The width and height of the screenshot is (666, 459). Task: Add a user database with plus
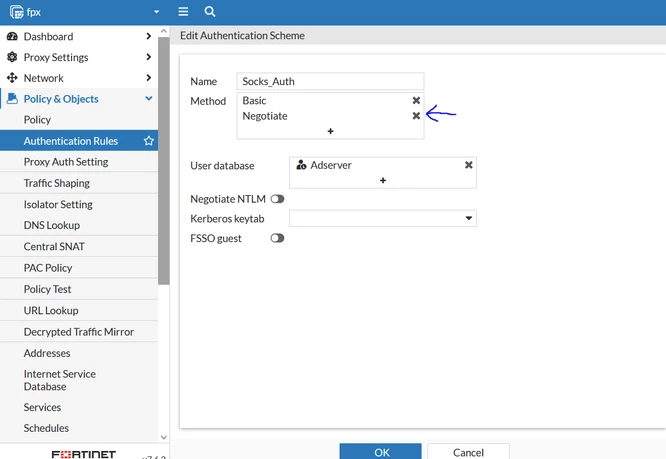tap(383, 180)
